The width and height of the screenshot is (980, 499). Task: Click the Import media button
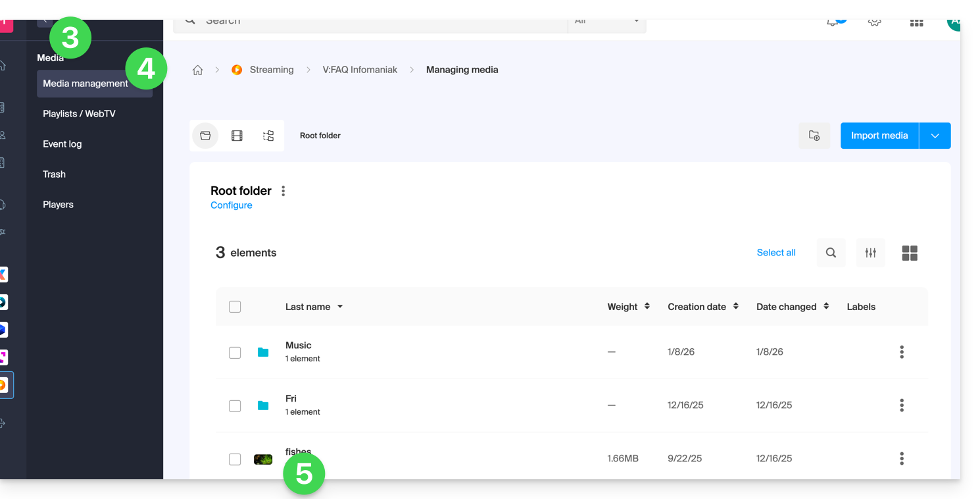[879, 136]
